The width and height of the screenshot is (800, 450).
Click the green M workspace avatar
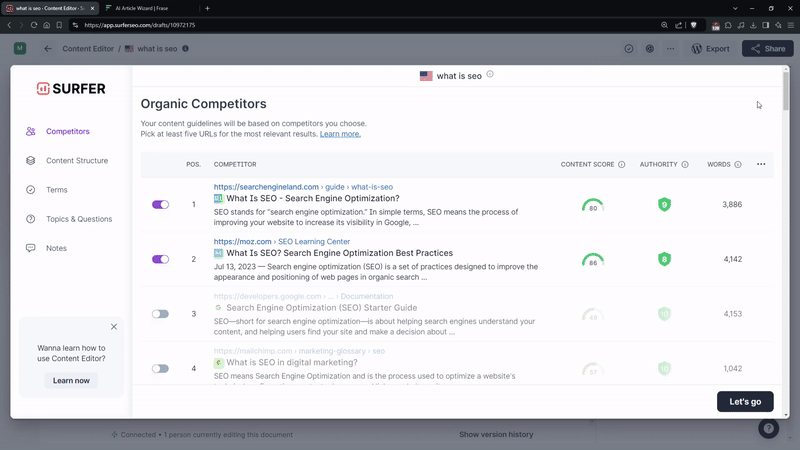[x=20, y=48]
